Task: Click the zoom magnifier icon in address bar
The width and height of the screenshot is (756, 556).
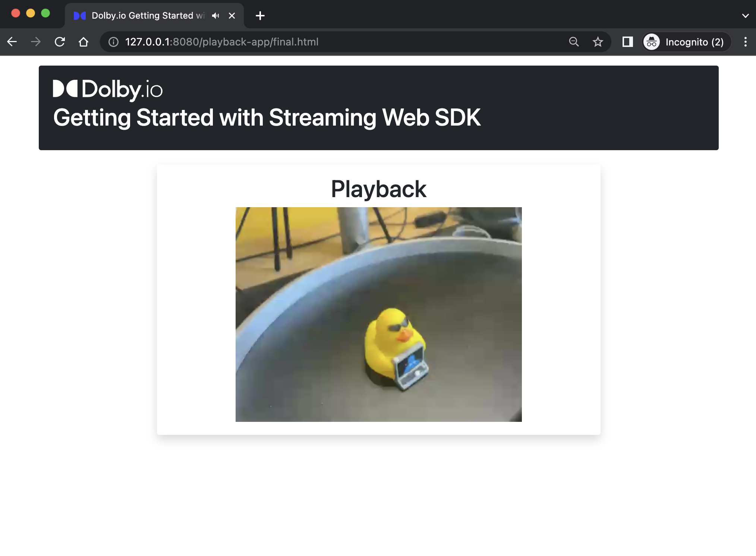Action: click(x=574, y=42)
